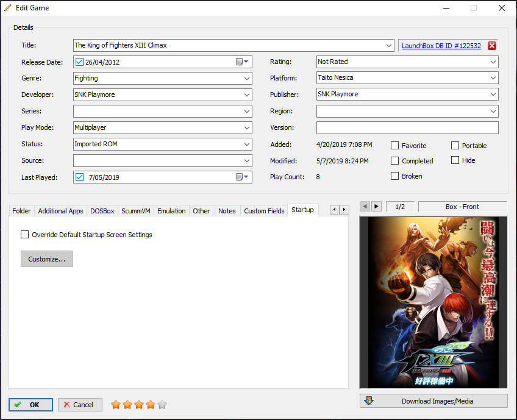
Task: Show previous image with left arrow button
Action: pos(365,207)
